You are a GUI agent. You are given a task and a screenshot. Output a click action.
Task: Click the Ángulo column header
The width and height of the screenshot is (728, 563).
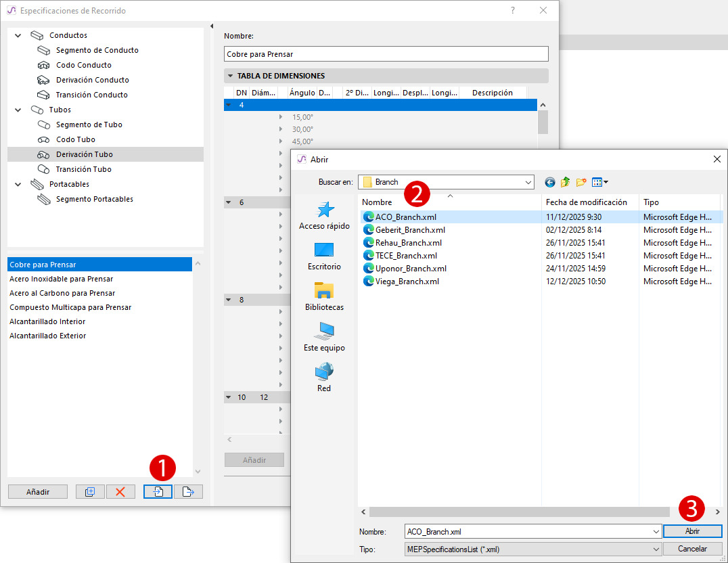[302, 93]
